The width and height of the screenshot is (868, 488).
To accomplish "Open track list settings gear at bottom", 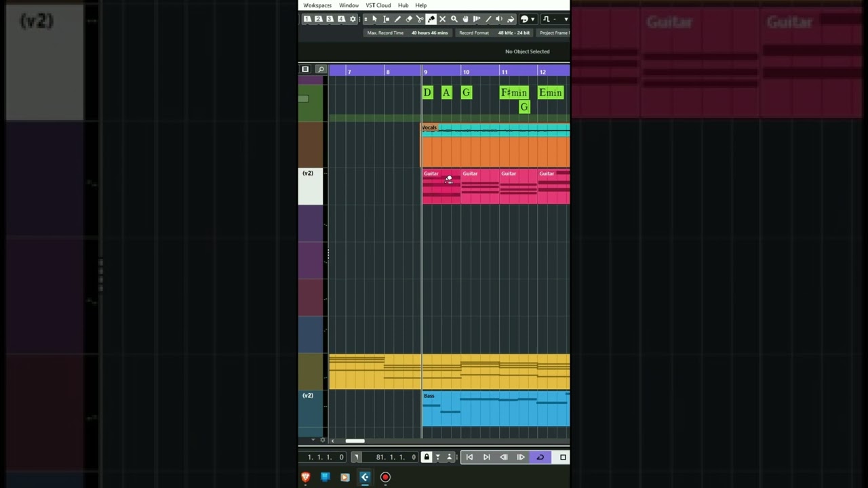I will coord(323,440).
